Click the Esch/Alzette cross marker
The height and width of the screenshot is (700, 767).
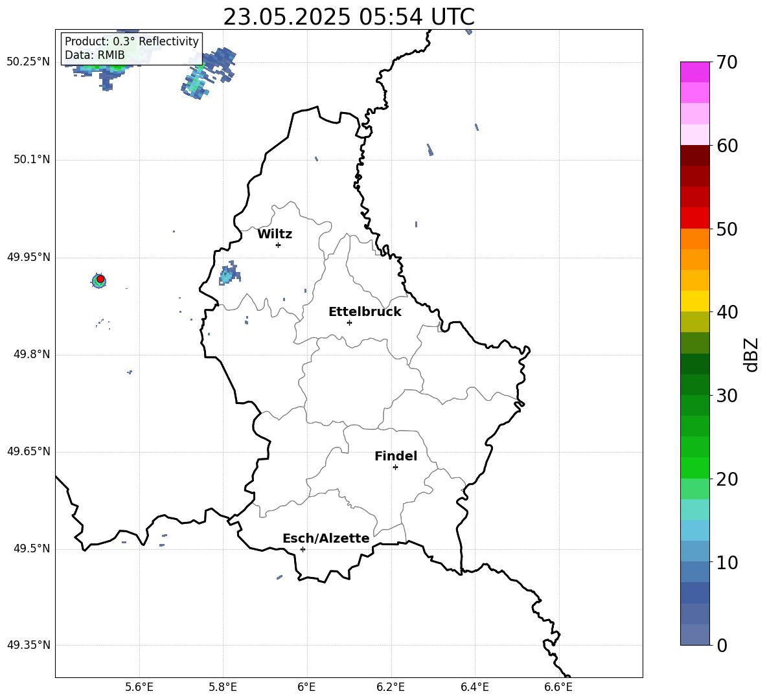click(x=303, y=549)
